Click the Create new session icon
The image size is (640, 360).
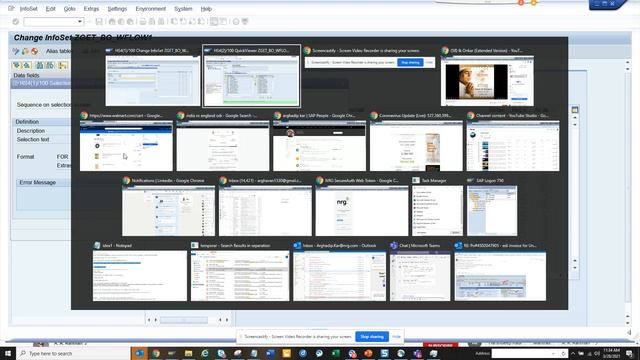[214, 22]
